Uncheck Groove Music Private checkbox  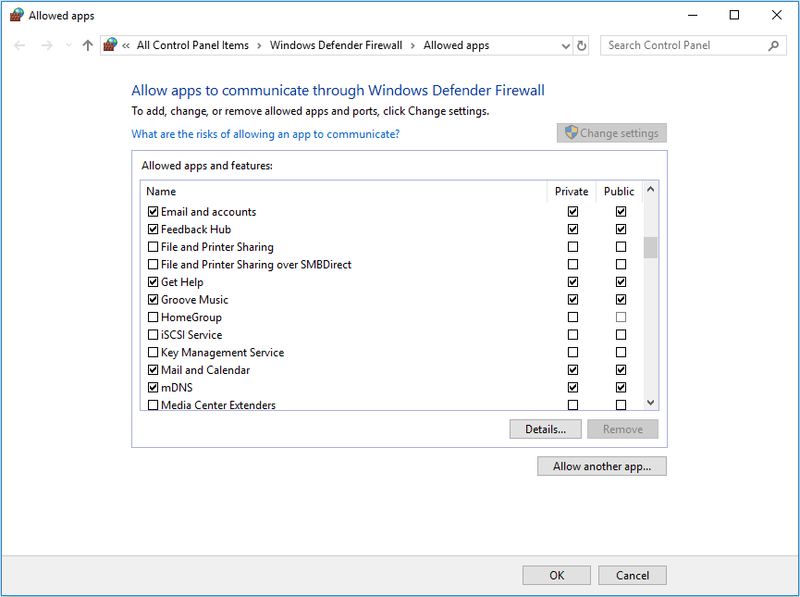573,300
